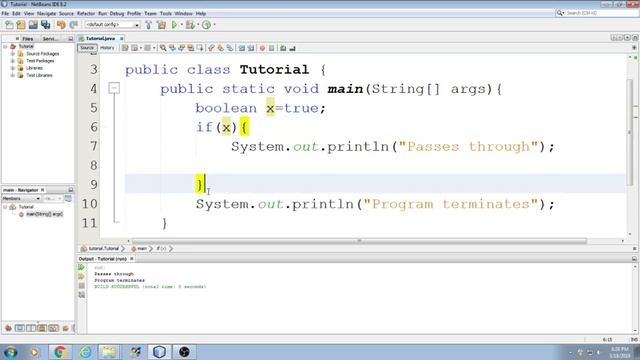The height and width of the screenshot is (360, 640).
Task: Collapse the main method code fold
Action: click(114, 88)
